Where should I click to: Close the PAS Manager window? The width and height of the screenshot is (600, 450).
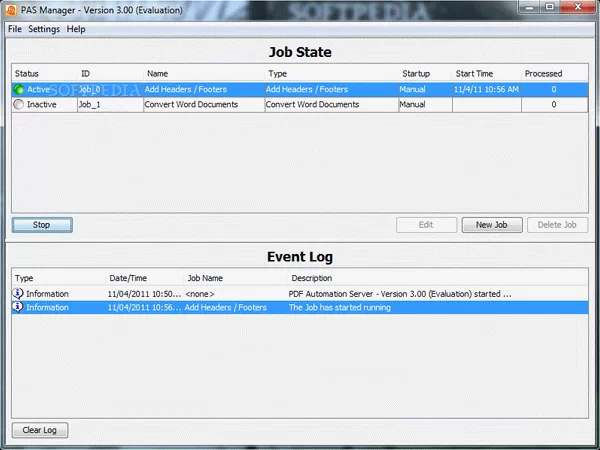click(578, 7)
